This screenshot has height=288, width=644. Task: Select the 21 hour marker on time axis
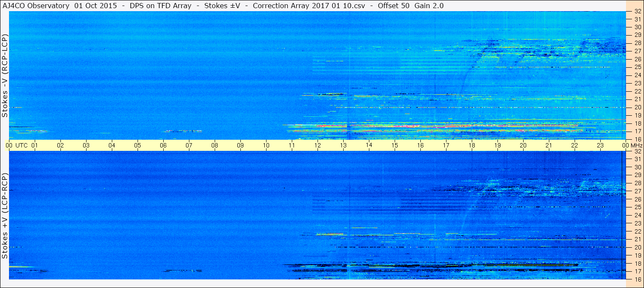[549, 145]
